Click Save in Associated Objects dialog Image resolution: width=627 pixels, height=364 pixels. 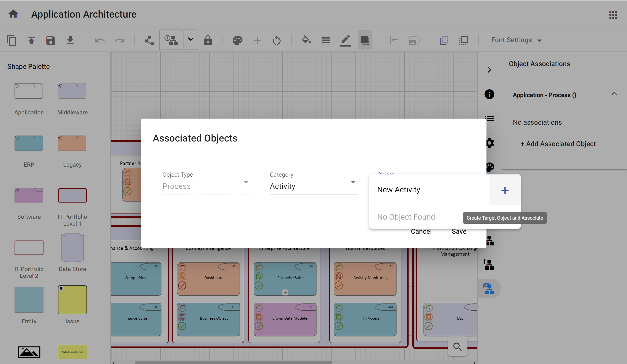coord(459,231)
